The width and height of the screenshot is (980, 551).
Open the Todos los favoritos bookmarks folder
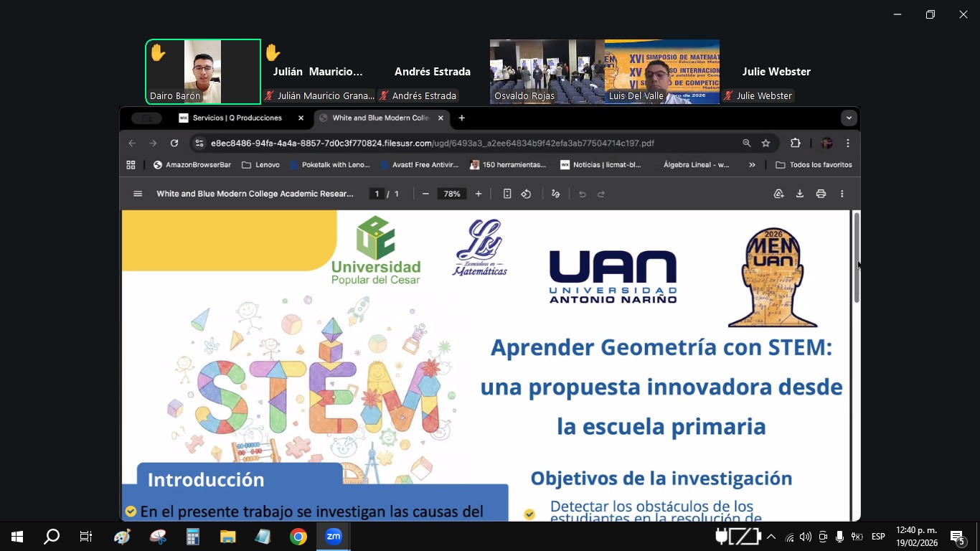click(814, 164)
